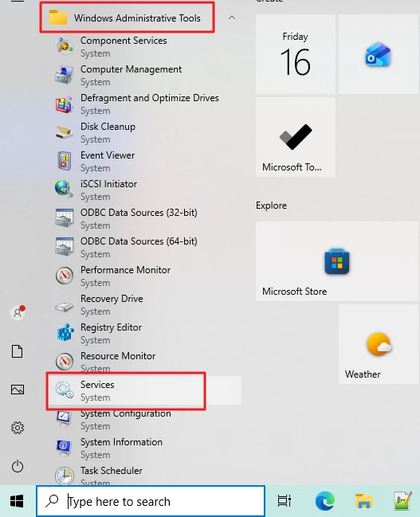Open ODBC Data Sources (64-bit) icon
The image size is (420, 517).
[65, 247]
